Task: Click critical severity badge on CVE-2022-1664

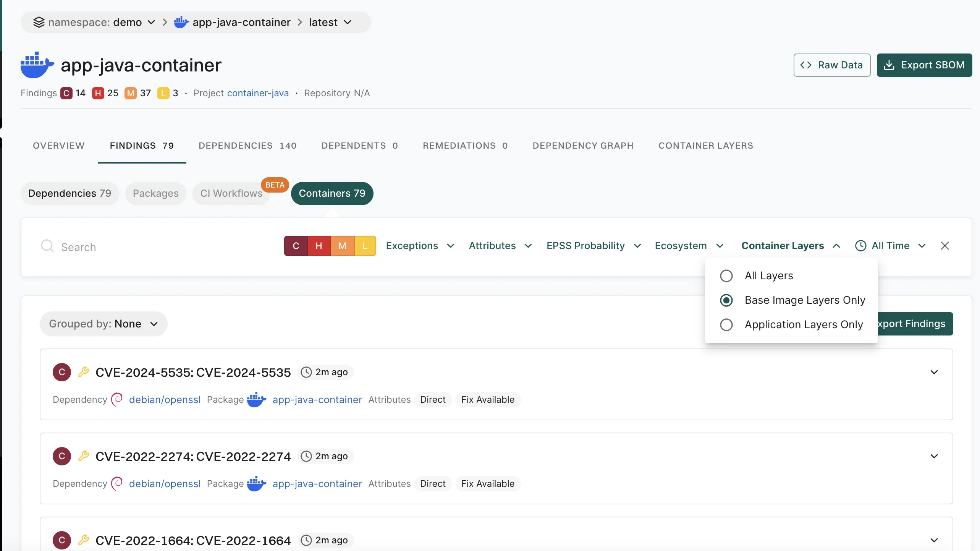Action: (62, 540)
